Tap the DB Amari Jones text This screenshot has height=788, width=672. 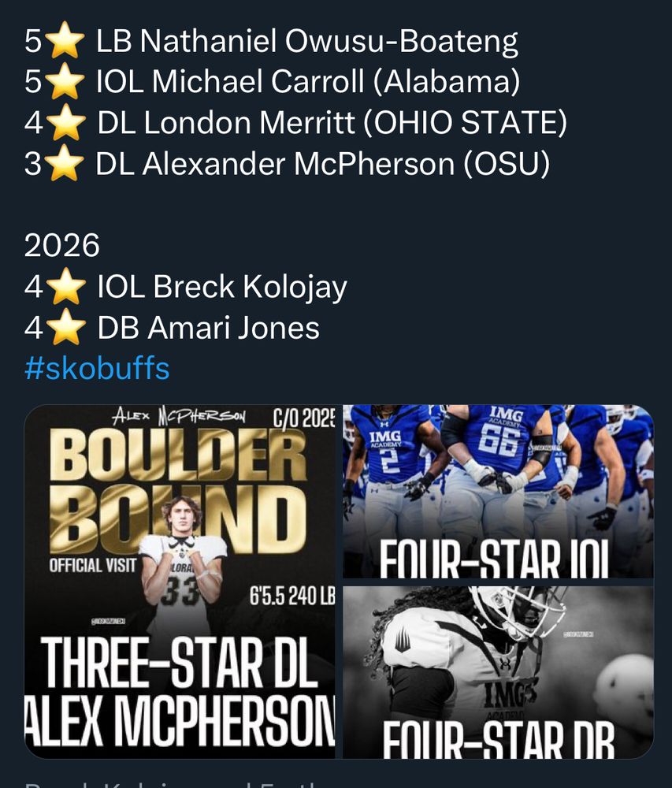209,328
